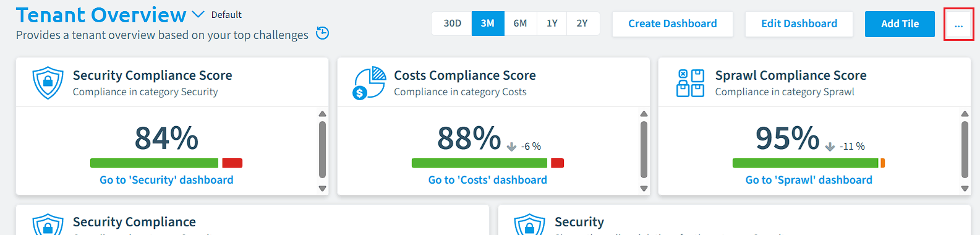This screenshot has height=235, width=980.
Task: Click the 'Costs Compliance Score' tile heading
Action: pos(465,75)
